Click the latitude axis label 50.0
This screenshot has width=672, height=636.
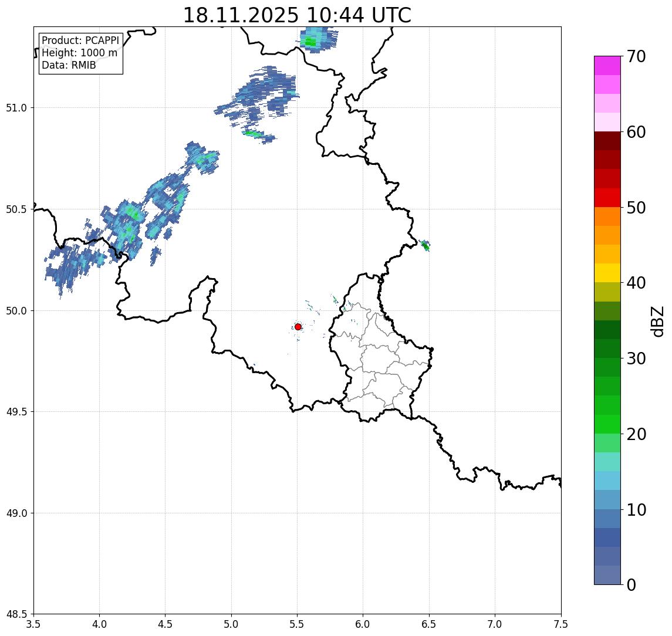click(x=16, y=310)
